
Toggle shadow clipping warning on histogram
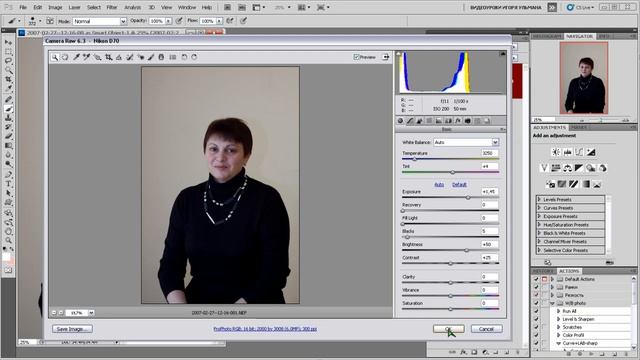tap(399, 54)
